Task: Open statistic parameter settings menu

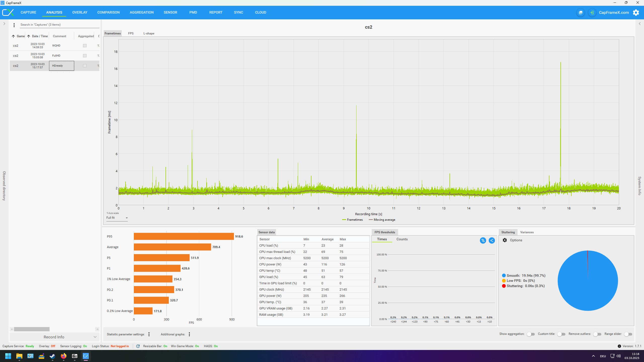Action: [x=149, y=334]
